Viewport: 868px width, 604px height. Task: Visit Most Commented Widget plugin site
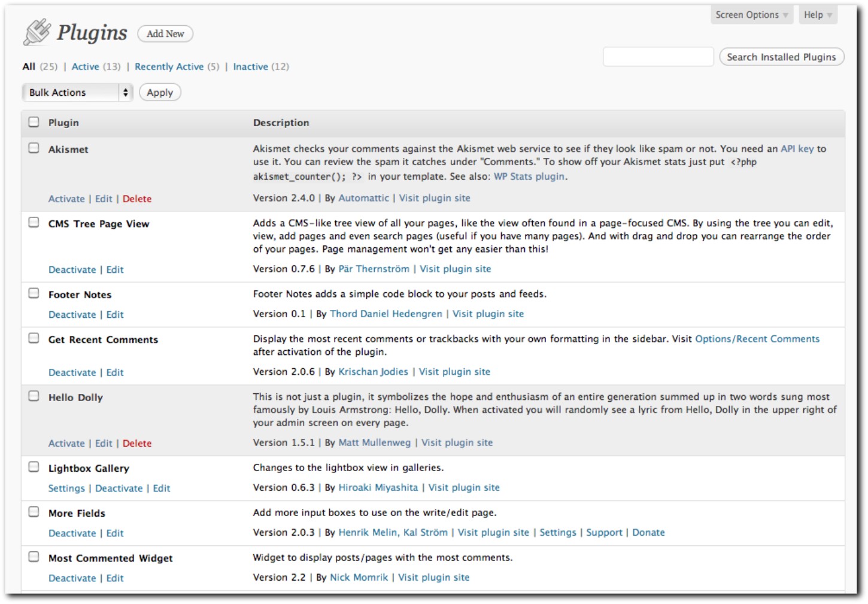(434, 578)
